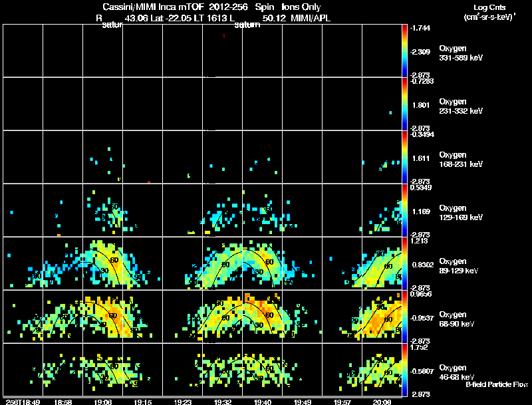Click the Oxygen 68-90 keV label
The image size is (532, 405).
(x=457, y=319)
